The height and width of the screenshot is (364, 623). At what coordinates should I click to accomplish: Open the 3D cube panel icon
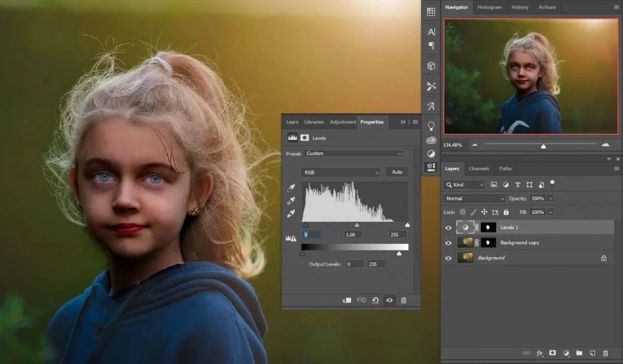[x=431, y=66]
